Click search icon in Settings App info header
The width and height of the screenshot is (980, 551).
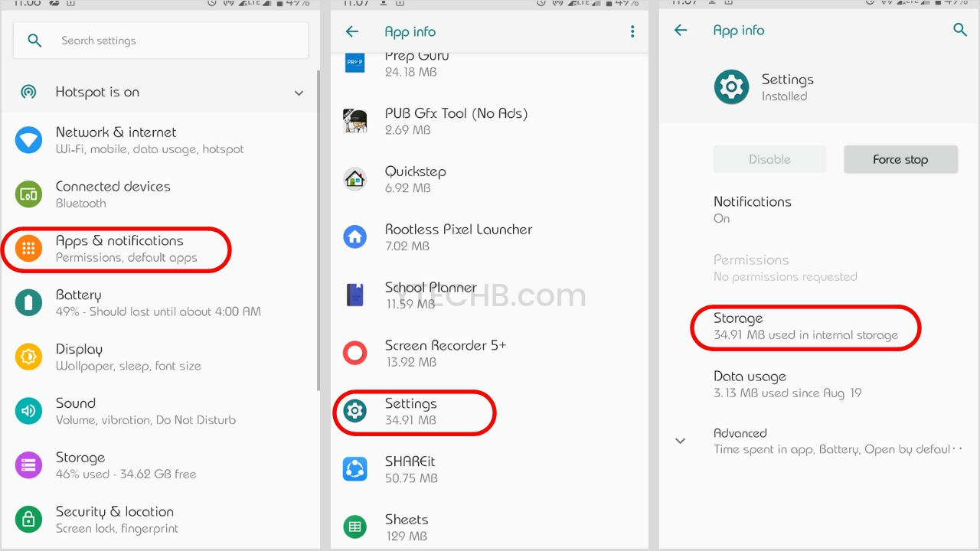coord(960,30)
